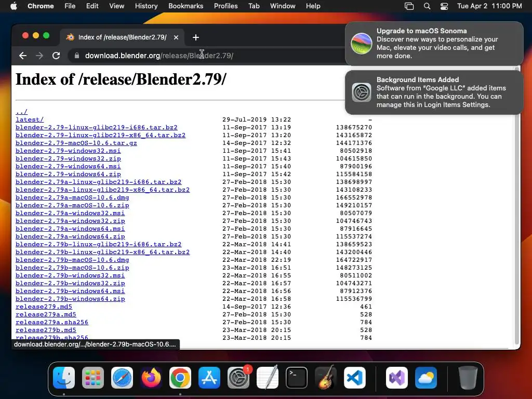
Task: Download blender-2.79b-windows32.zip
Action: [x=70, y=283]
